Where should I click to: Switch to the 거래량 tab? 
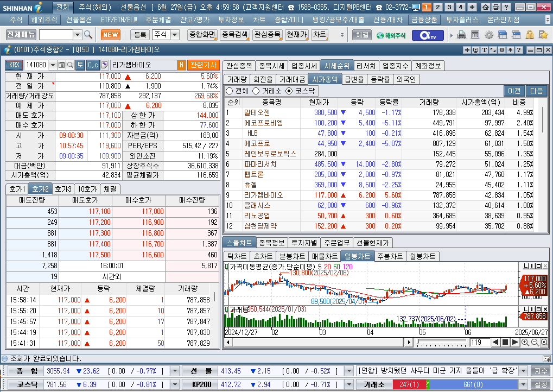[x=237, y=79]
